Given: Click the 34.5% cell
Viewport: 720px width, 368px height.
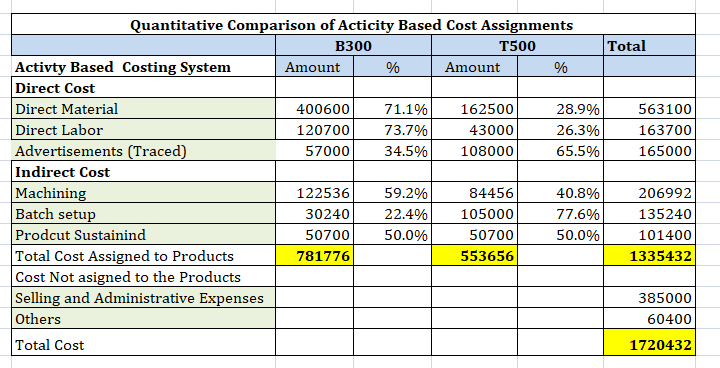Looking at the screenshot, I should [x=392, y=151].
